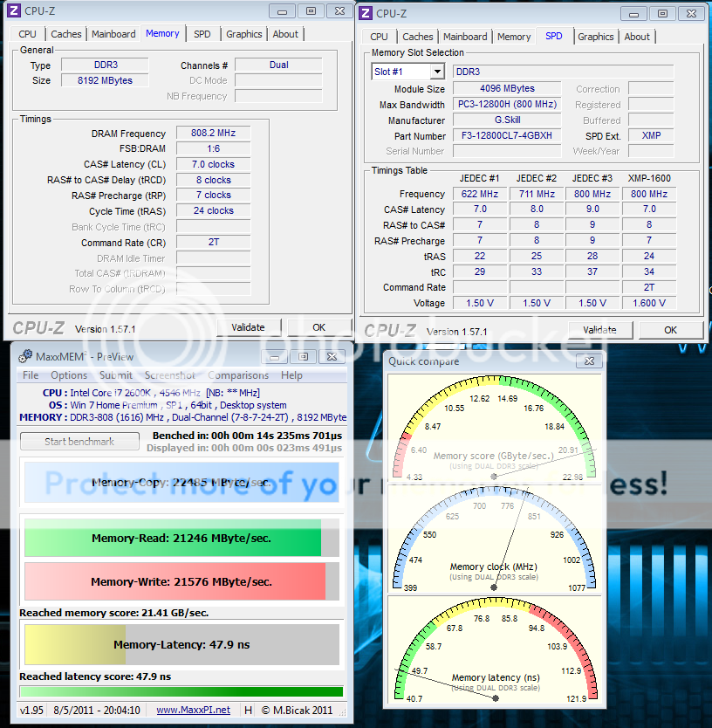
Task: Open the Comparisons menu in MaxxMEM
Action: pos(238,375)
